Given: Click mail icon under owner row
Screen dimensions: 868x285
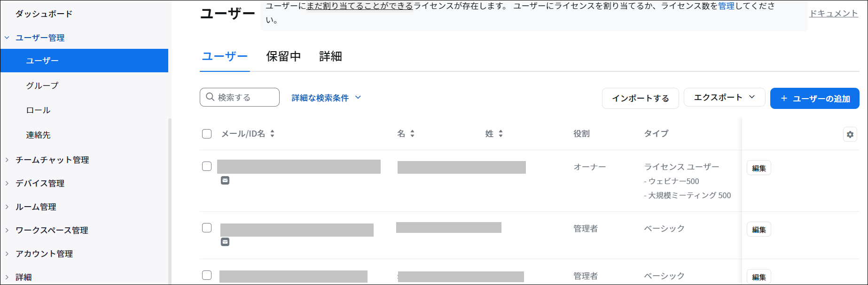Looking at the screenshot, I should pyautogui.click(x=225, y=180).
